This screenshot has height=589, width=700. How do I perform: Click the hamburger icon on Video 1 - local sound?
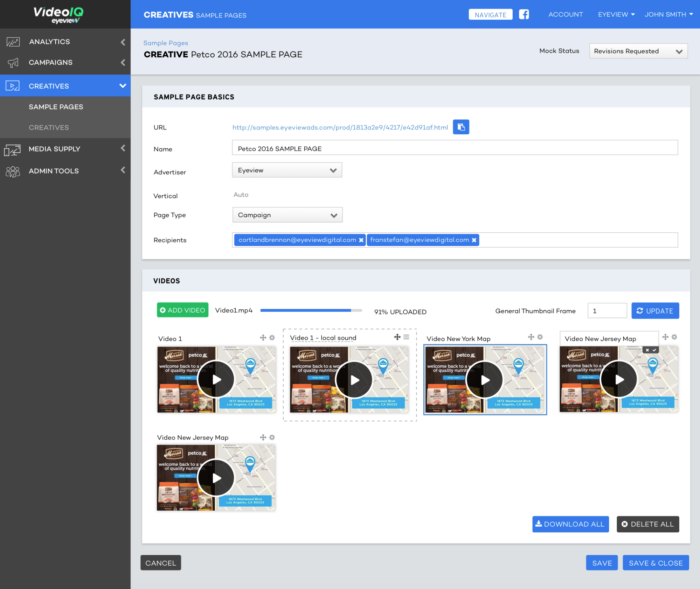[406, 337]
